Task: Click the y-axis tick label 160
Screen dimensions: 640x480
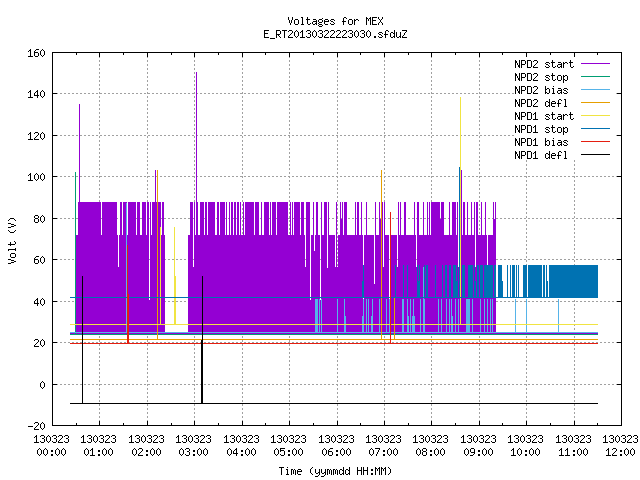Action: pyautogui.click(x=36, y=53)
